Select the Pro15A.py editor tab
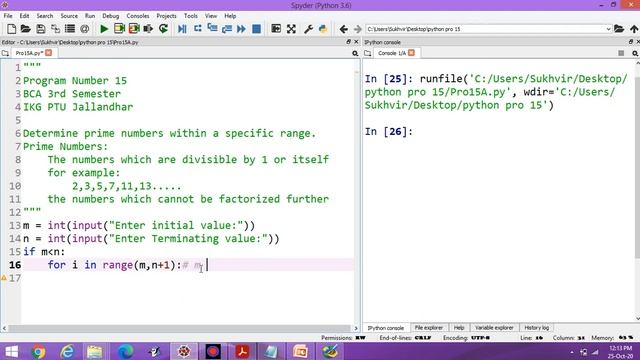The height and width of the screenshot is (360, 640). (29, 53)
